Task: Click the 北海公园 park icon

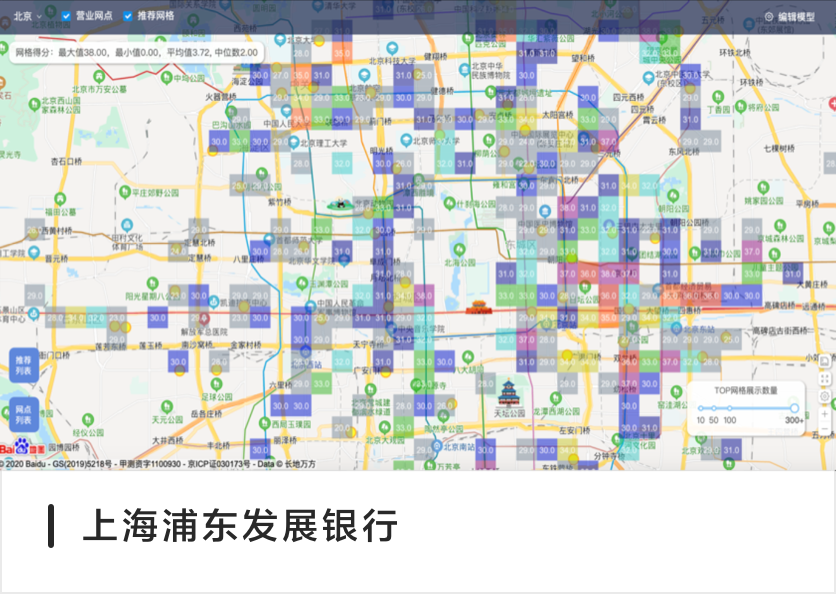Action: pos(460,249)
